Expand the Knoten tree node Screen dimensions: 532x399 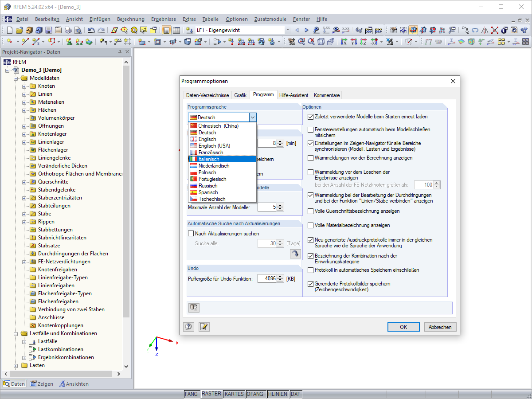point(24,86)
